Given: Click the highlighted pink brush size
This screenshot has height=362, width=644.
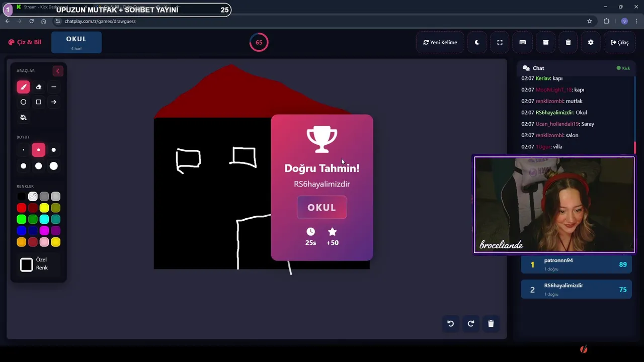Looking at the screenshot, I should click(x=38, y=150).
